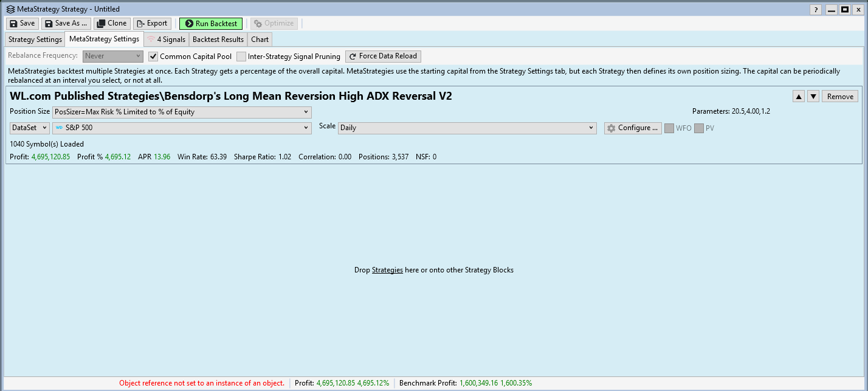The width and height of the screenshot is (868, 391).
Task: Switch to the Backtest Results tab
Action: tap(218, 40)
